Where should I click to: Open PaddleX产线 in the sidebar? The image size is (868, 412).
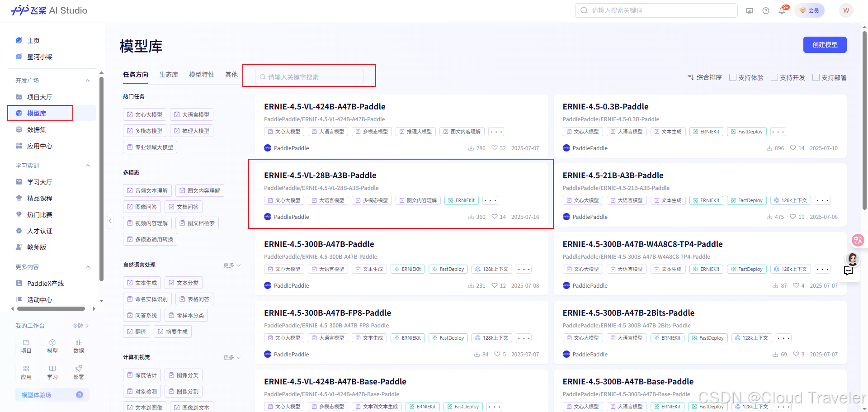point(45,284)
